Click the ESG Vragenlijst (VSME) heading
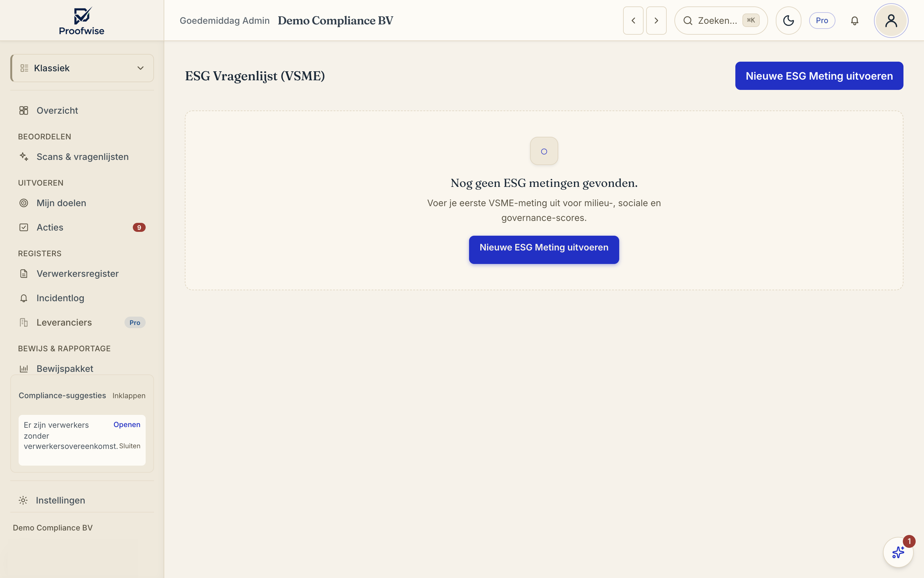This screenshot has height=578, width=924. pos(255,76)
